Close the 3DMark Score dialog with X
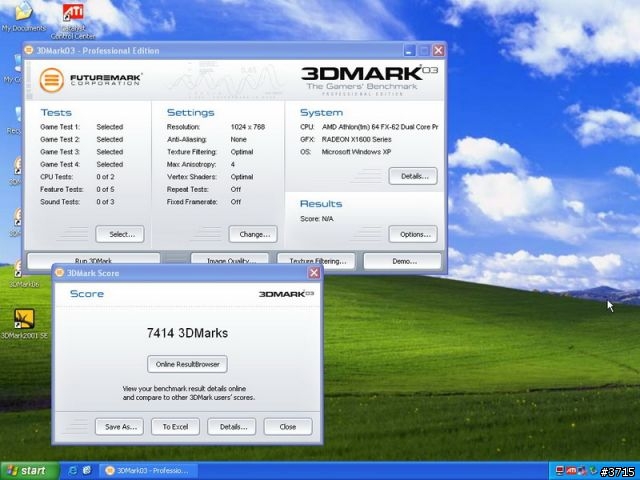This screenshot has width=640, height=480. coord(314,273)
